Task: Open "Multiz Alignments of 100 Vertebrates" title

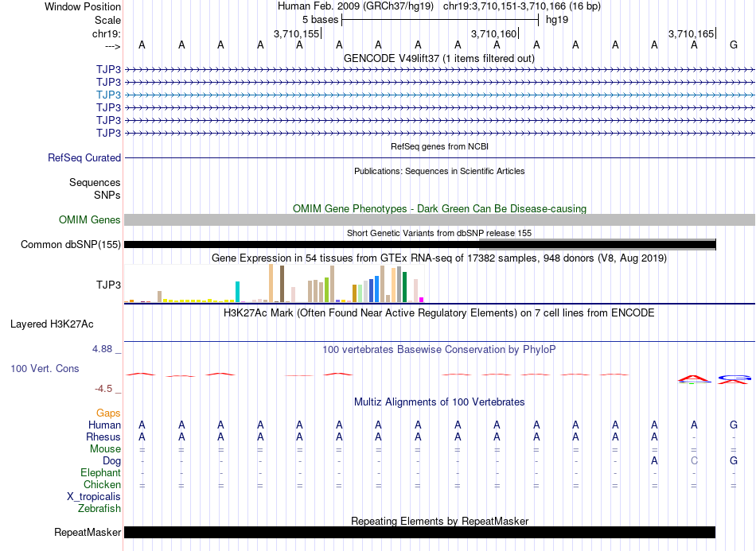Action: (x=439, y=402)
